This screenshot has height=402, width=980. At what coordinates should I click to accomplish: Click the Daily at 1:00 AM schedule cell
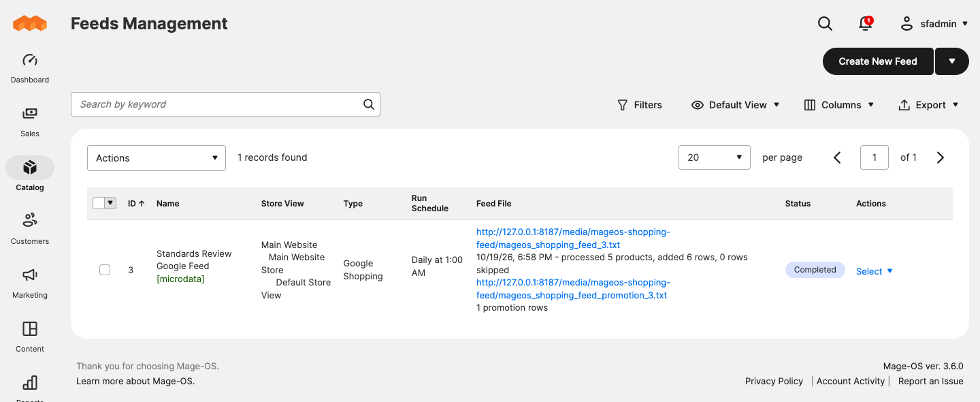point(437,266)
